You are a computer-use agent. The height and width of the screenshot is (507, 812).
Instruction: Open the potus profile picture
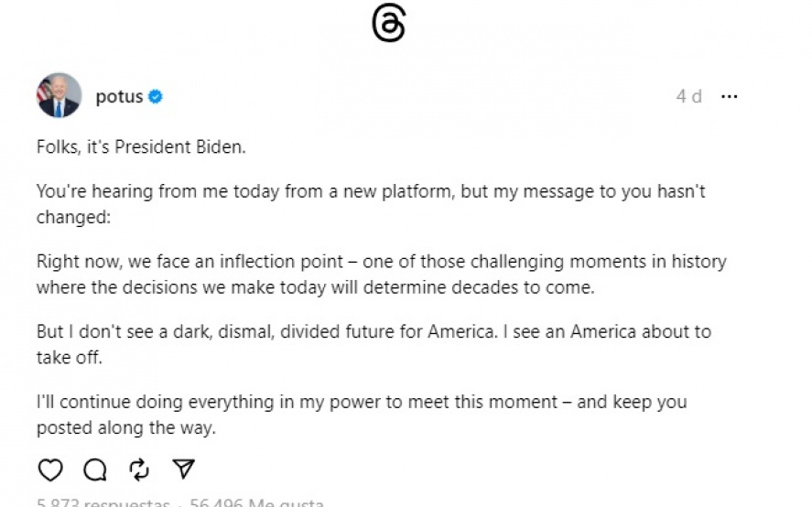pos(59,95)
